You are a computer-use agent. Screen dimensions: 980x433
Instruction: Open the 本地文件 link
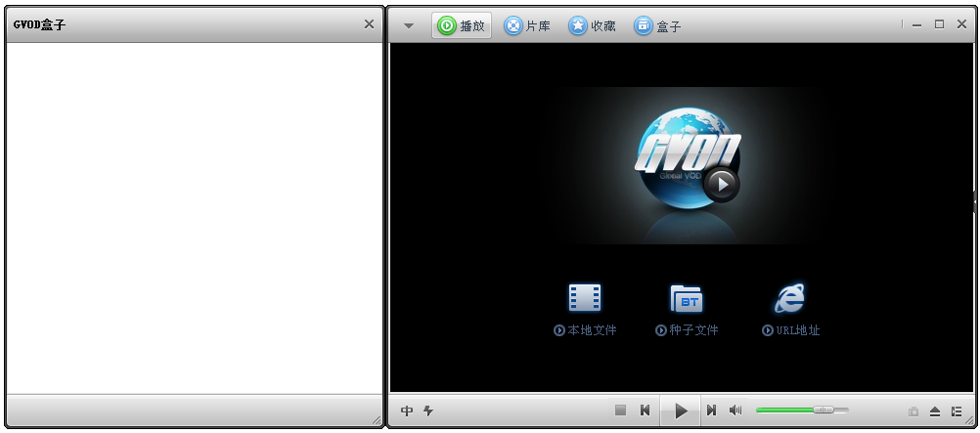pyautogui.click(x=585, y=330)
